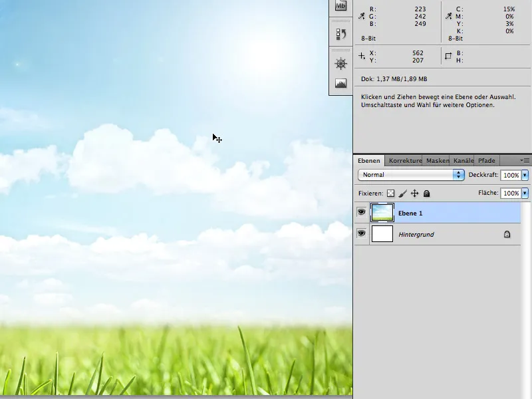Switch to the Masken tab
This screenshot has width=532, height=399.
tap(438, 160)
